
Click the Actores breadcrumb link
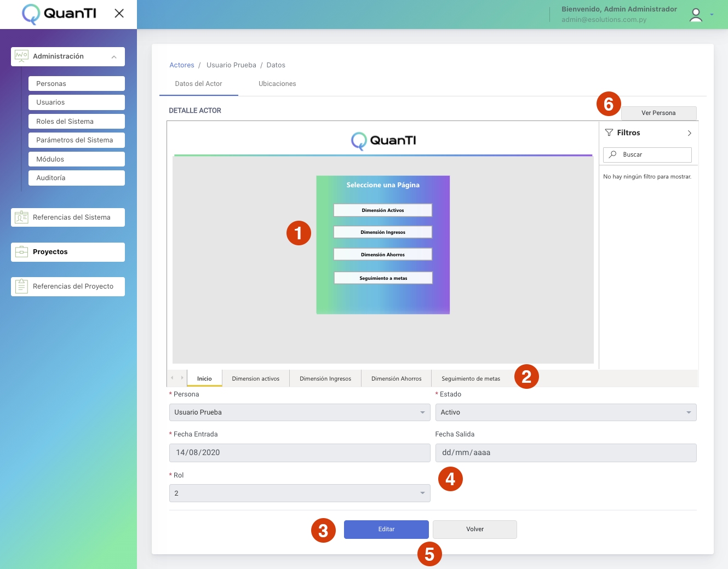click(182, 65)
